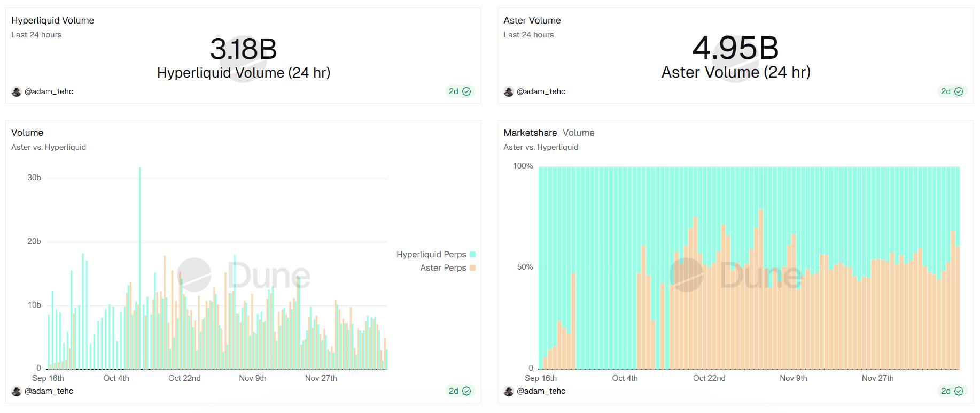Click the verified checkmark under the Volume chart
This screenshot has width=980, height=413.
(466, 391)
